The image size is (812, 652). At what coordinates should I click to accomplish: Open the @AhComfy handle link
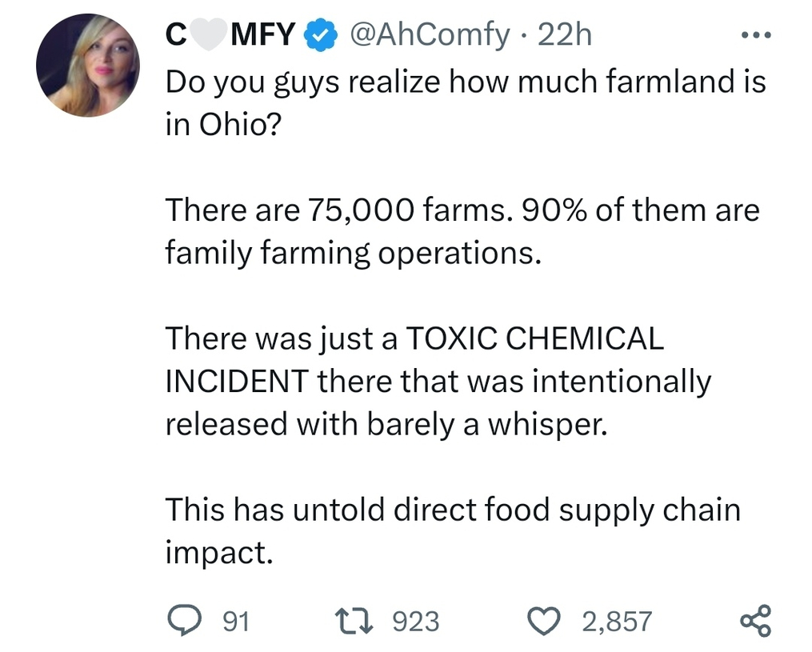430,34
